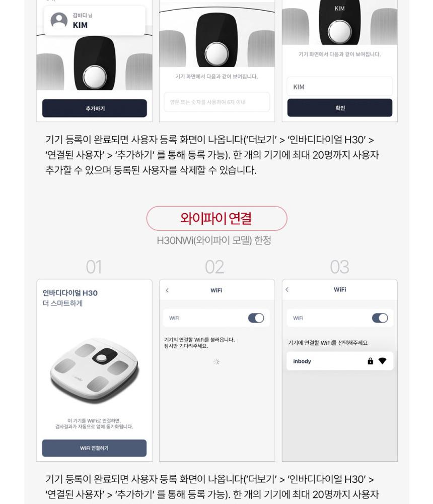The image size is (433, 504).
Task: Click the KIM user card
Action: pos(95,21)
